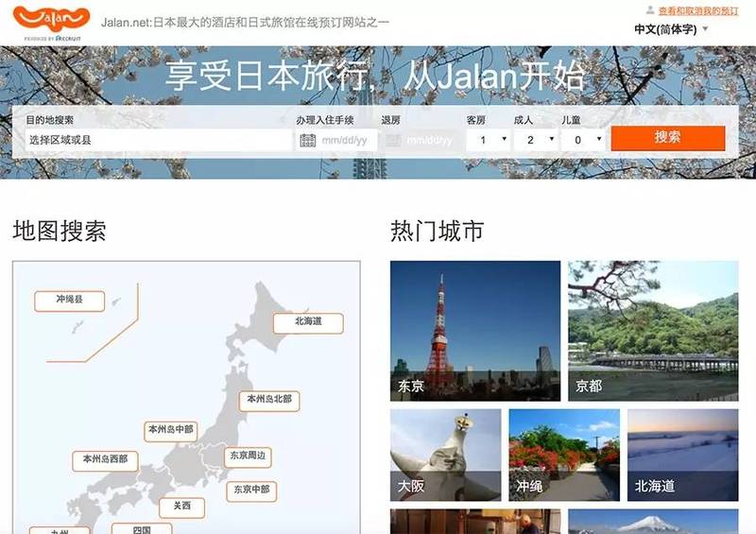The width and height of the screenshot is (756, 534).
Task: Select 东京周边 on the map
Action: [248, 457]
